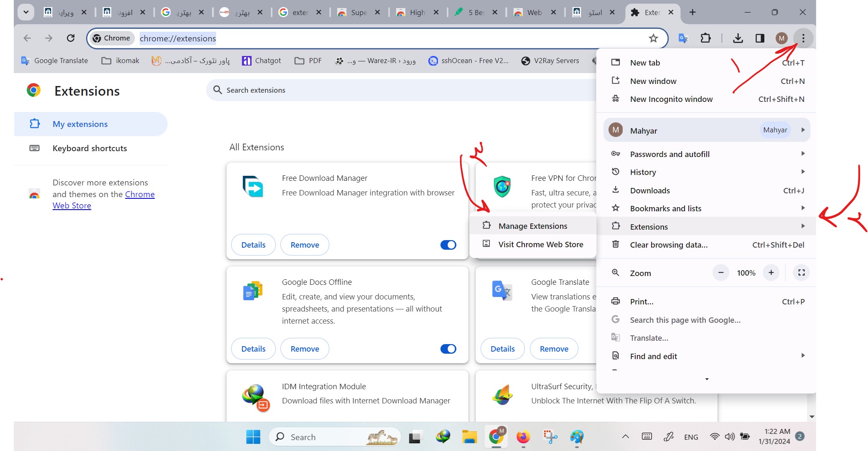Show hidden tray icons chevron

625,437
